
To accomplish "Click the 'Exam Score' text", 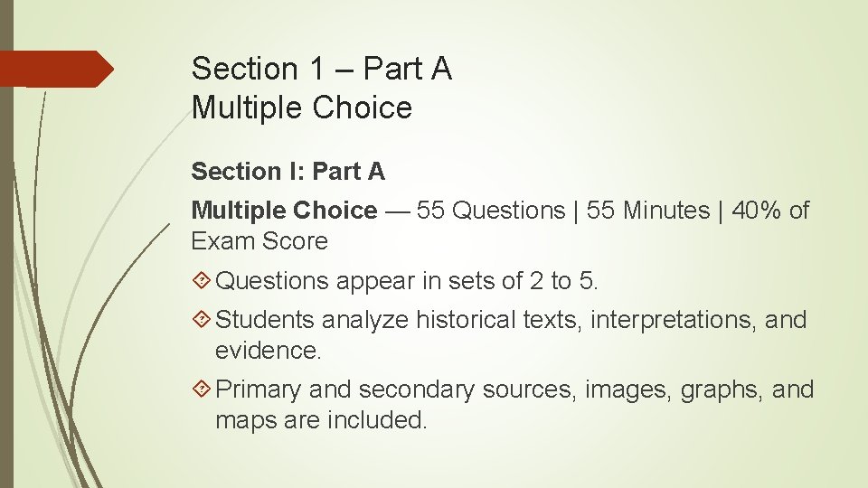I will tap(259, 240).
